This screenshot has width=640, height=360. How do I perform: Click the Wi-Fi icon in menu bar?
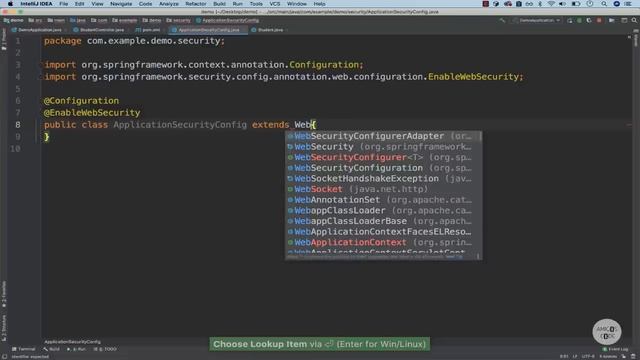click(x=551, y=4)
